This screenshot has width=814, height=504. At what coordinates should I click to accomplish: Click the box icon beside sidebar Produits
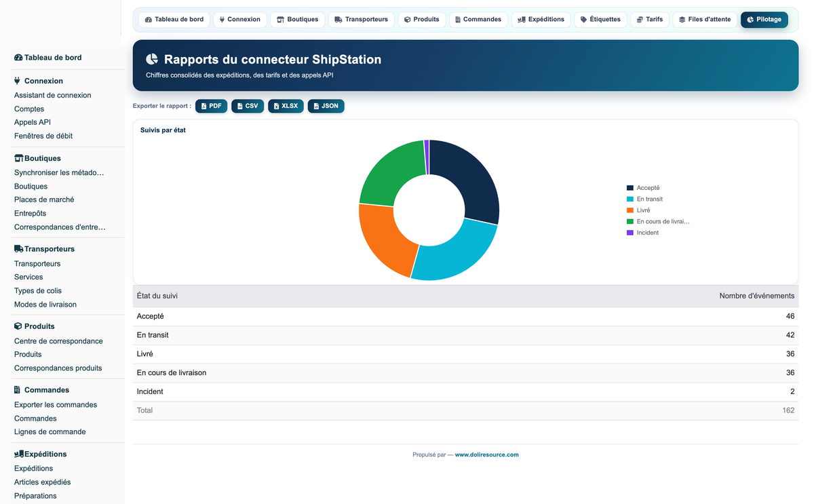click(18, 326)
